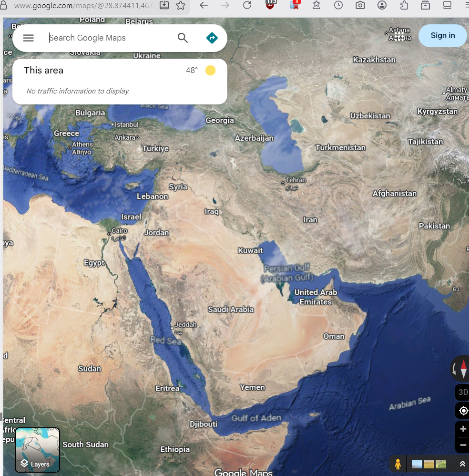
Task: Click the sun weather icon next to 48°
Action: point(210,70)
